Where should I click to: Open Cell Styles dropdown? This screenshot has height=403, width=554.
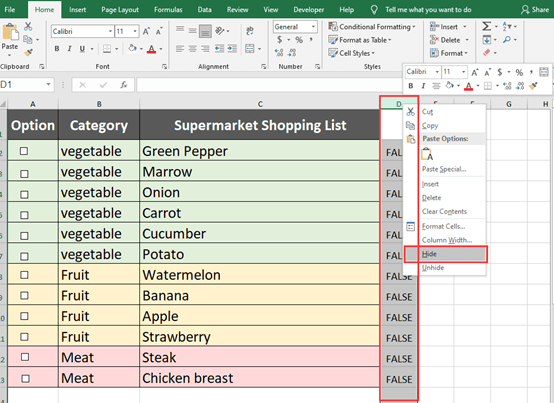351,53
